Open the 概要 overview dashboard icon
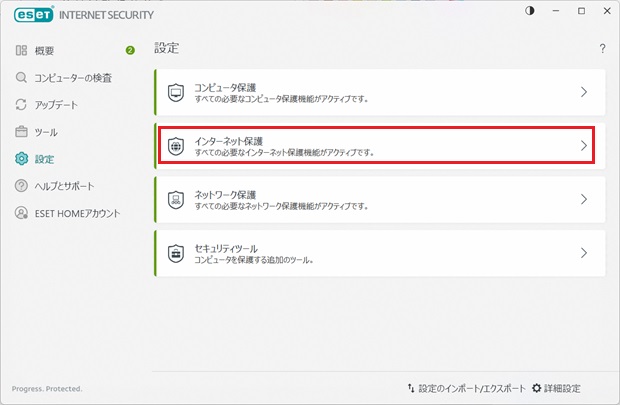This screenshot has height=405, width=620. 21,50
